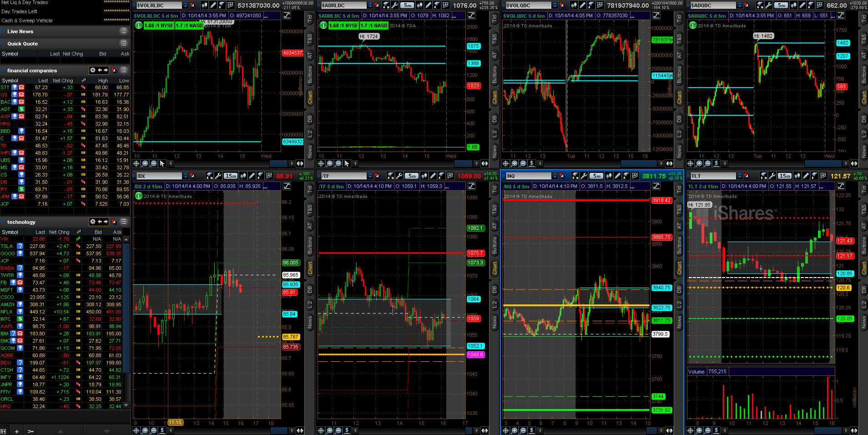Expand the Live News section triangle
This screenshot has height=435, width=868.
(x=3, y=31)
